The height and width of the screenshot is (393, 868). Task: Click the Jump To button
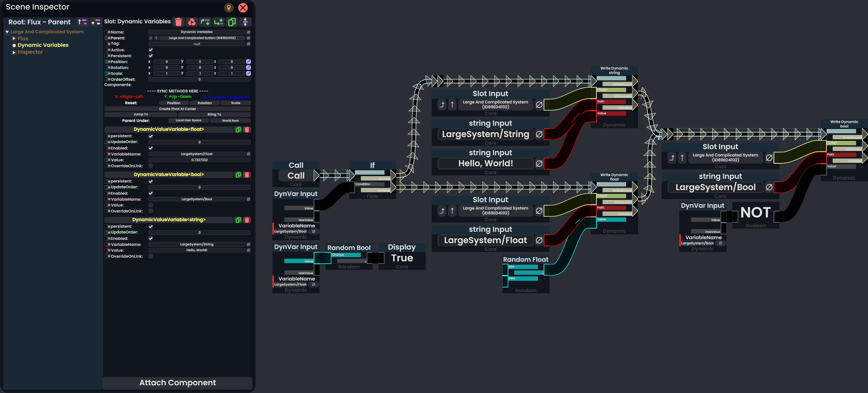point(141,115)
